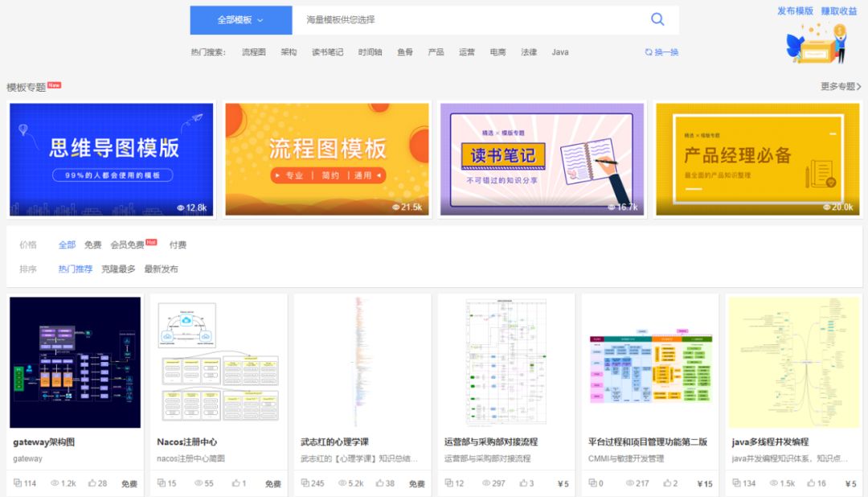The image size is (868, 497).
Task: Open the 全部模板 category dropdown
Action: 240,19
